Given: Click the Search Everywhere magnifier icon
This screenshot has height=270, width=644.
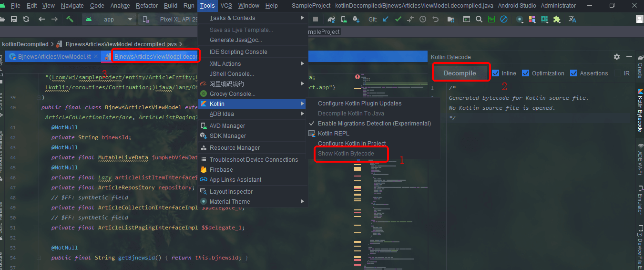Looking at the screenshot, I should 479,20.
